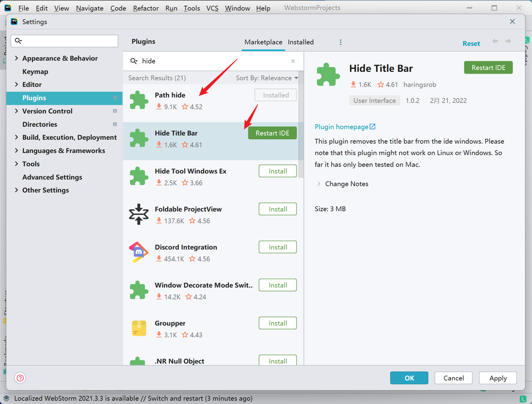Click Restart IDE in the plugin list
This screenshot has height=404, width=532.
click(x=272, y=133)
